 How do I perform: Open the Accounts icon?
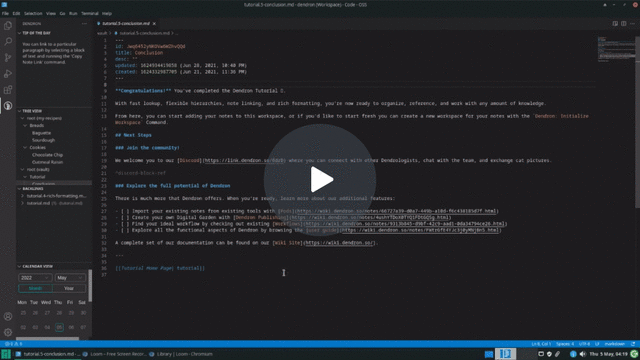pos(8,316)
